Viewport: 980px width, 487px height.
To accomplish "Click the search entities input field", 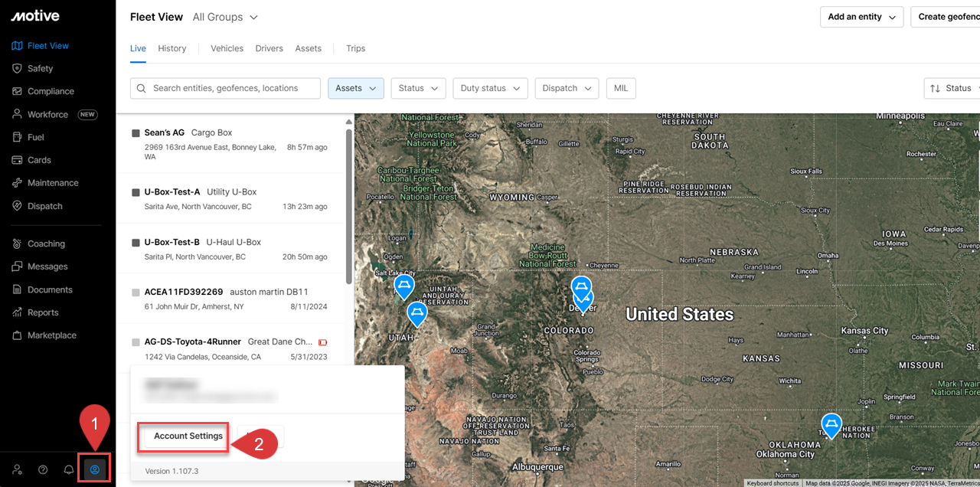I will coord(225,88).
